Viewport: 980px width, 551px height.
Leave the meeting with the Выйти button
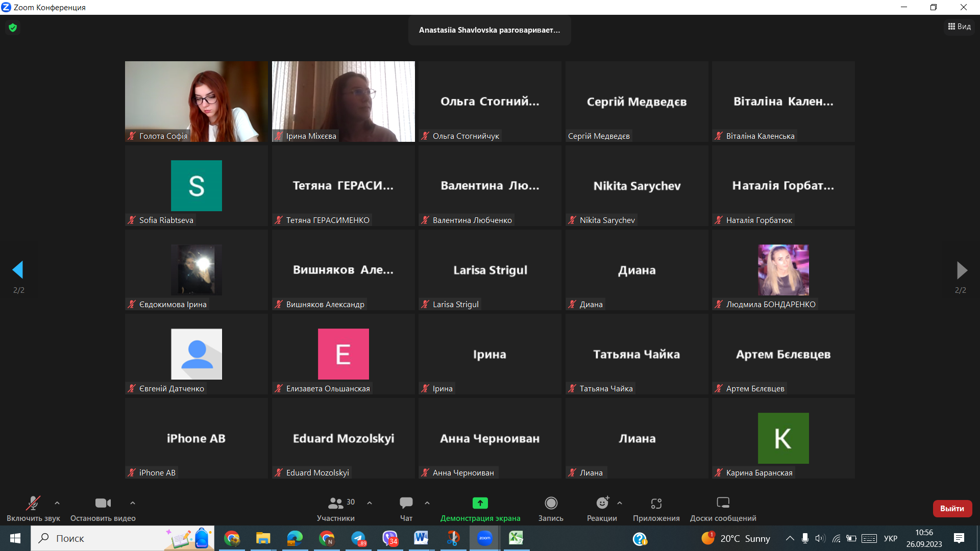coord(952,508)
